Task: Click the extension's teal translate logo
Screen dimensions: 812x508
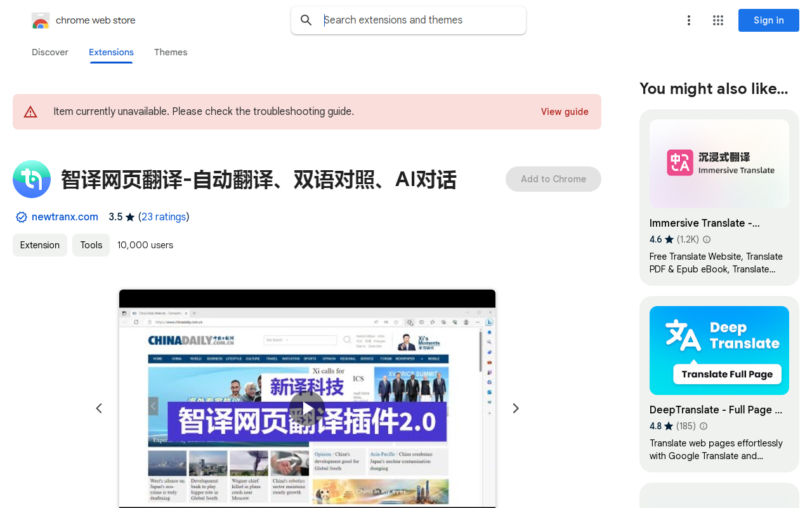Action: click(x=32, y=179)
